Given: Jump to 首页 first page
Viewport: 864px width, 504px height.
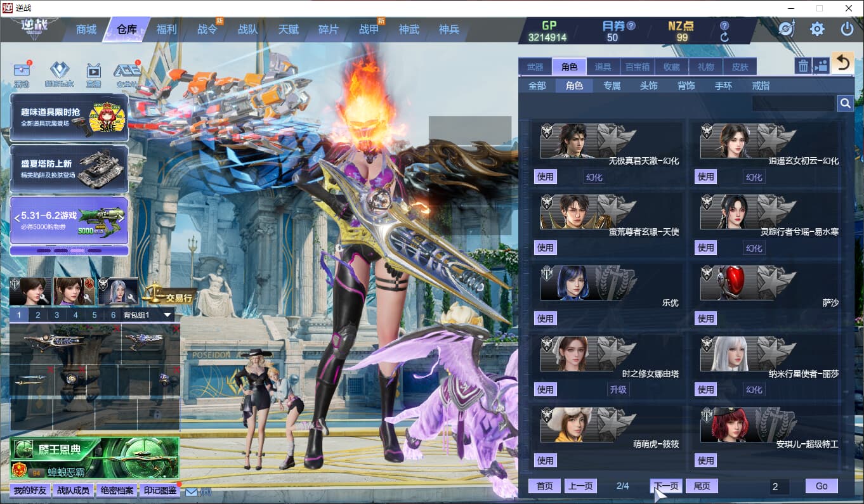Looking at the screenshot, I should (545, 486).
